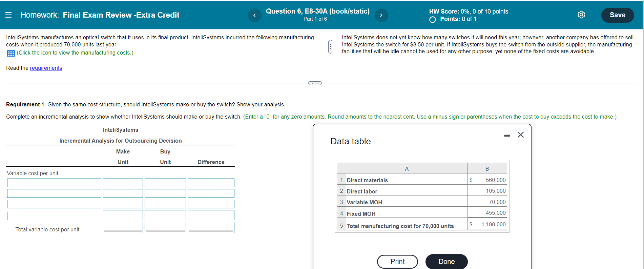
Task: Click the vertical pane splitter handle
Action: pyautogui.click(x=330, y=47)
